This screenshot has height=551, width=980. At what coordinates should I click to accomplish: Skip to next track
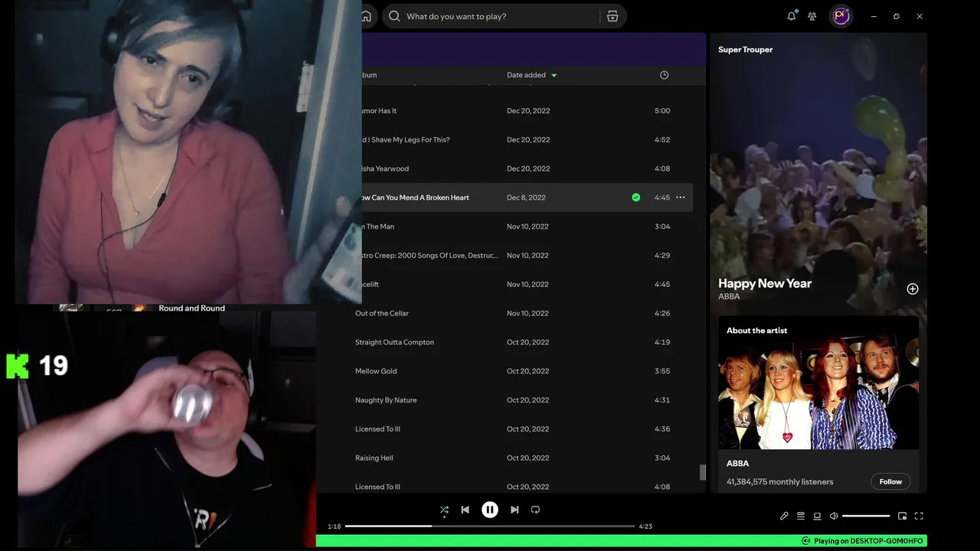point(514,510)
